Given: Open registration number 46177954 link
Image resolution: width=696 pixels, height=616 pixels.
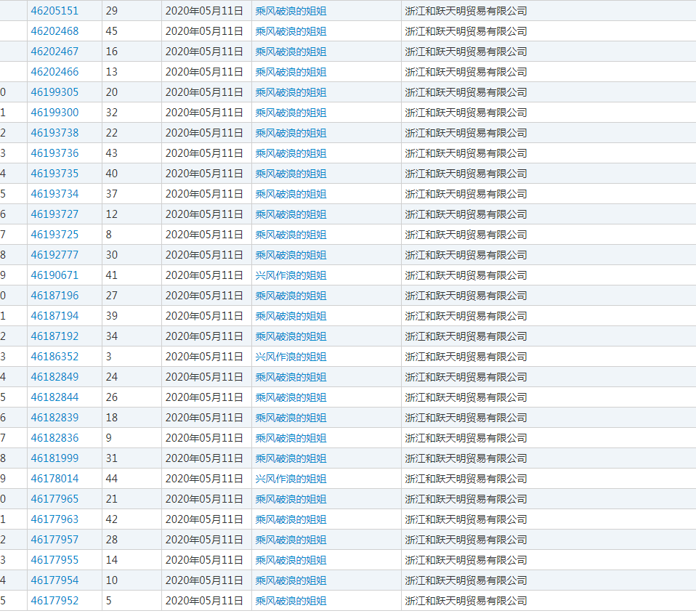Looking at the screenshot, I should pyautogui.click(x=54, y=580).
